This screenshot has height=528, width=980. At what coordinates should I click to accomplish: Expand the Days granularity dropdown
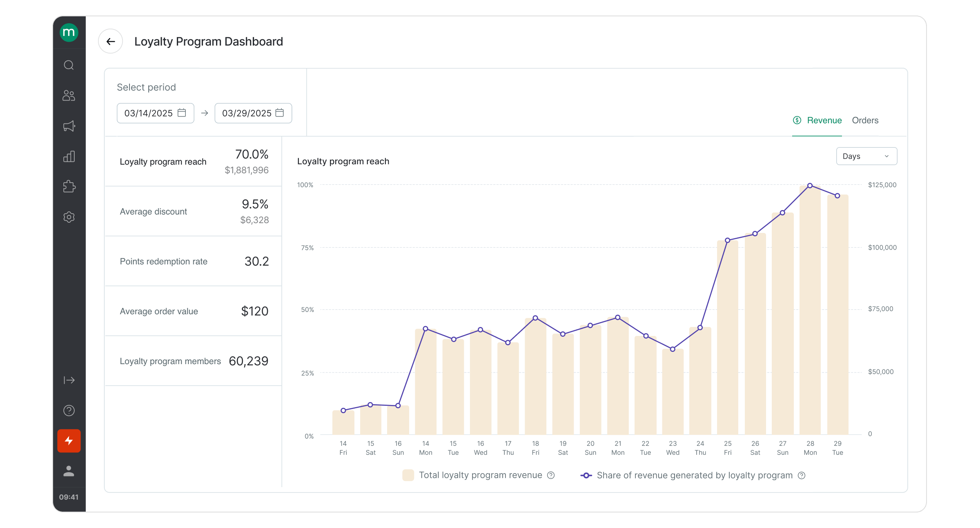click(866, 156)
